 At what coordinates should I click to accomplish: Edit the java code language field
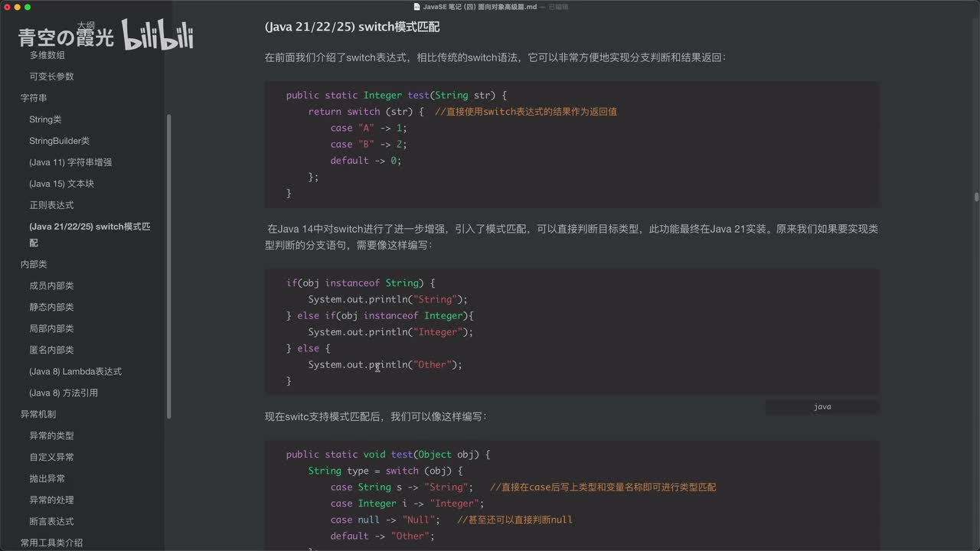click(822, 407)
